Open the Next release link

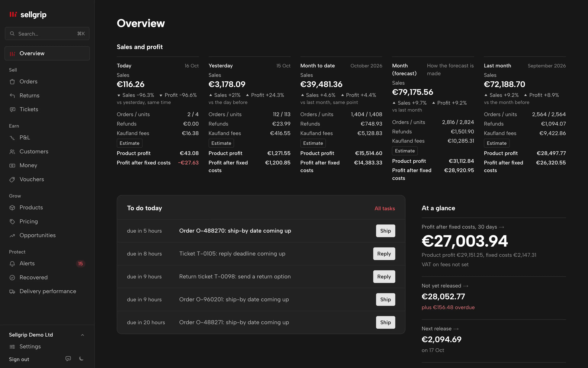440,329
